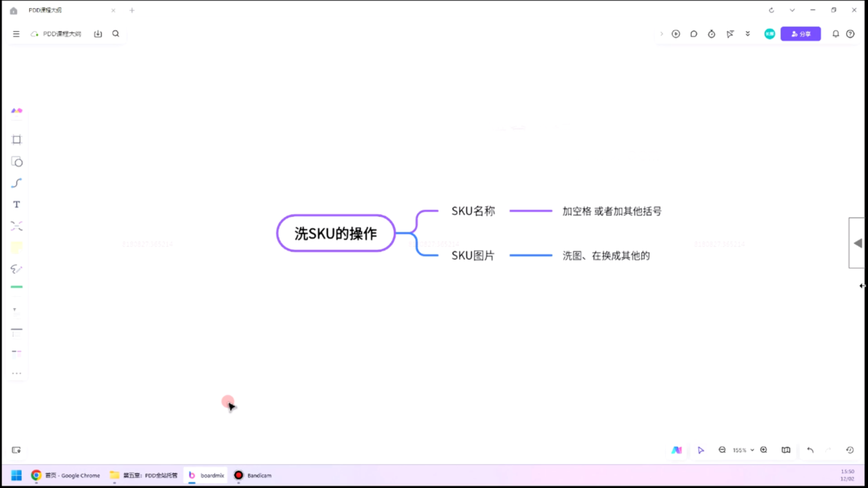Open the hamburger main menu
Viewport: 868px width, 488px height.
tap(16, 33)
